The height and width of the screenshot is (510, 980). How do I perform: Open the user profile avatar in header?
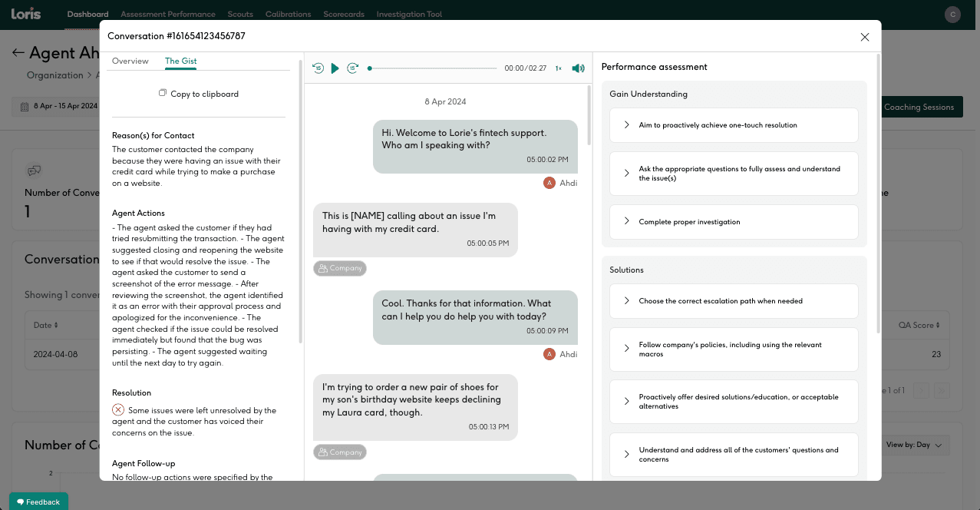(x=952, y=14)
